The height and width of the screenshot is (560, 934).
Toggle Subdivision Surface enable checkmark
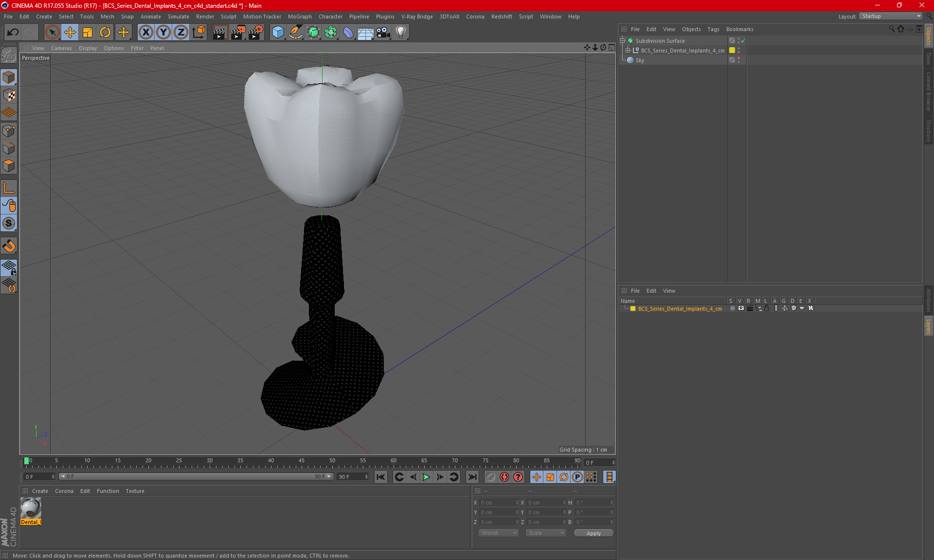coord(743,41)
